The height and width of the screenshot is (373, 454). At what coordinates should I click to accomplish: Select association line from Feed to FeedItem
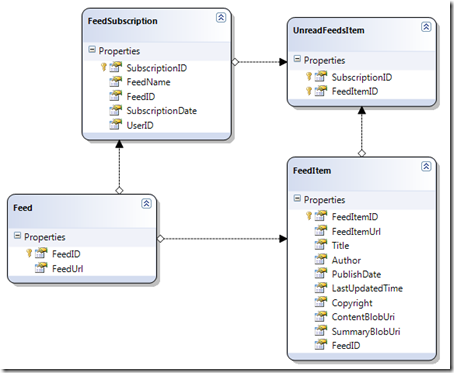click(222, 239)
